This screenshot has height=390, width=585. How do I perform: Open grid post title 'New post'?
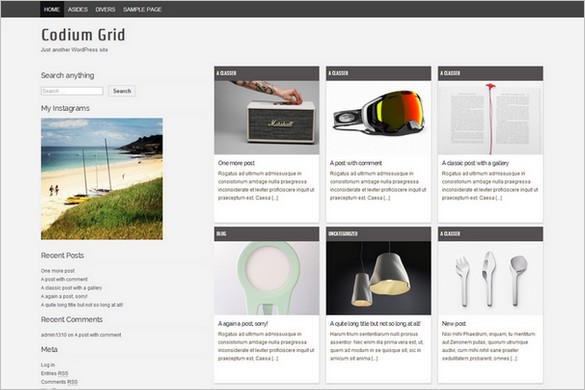[454, 324]
